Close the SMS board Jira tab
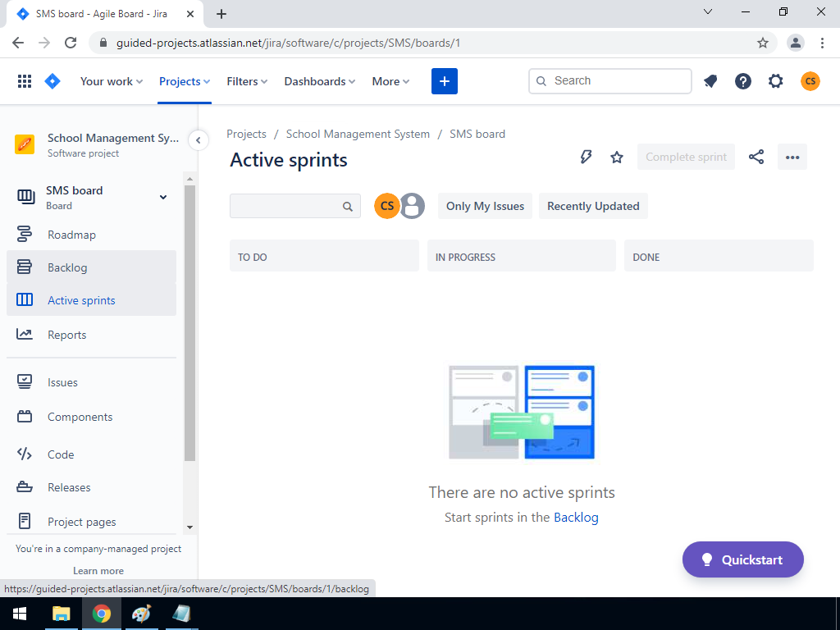This screenshot has height=630, width=840. 190,14
